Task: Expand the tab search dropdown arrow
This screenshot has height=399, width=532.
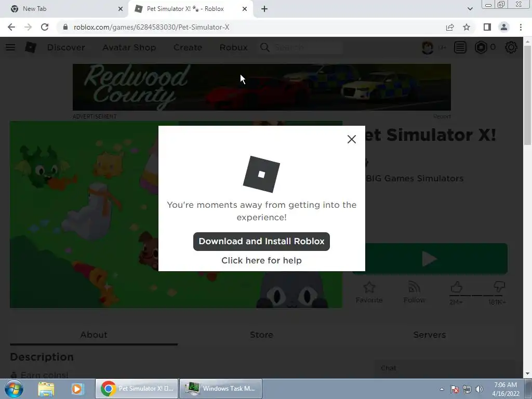Action: click(470, 9)
